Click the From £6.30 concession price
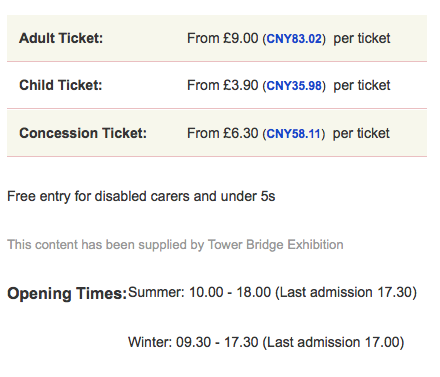 tap(222, 133)
